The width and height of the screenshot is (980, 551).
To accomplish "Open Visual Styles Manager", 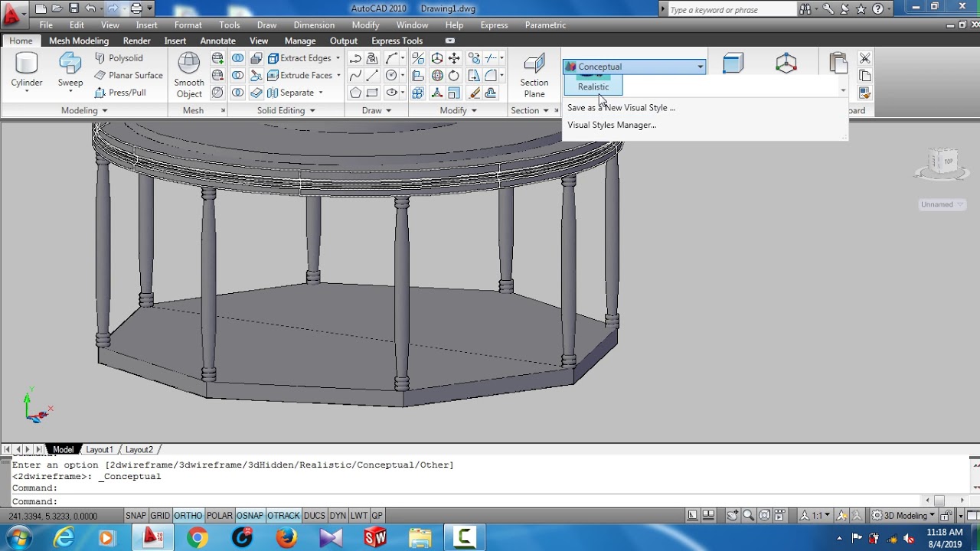I will (611, 125).
